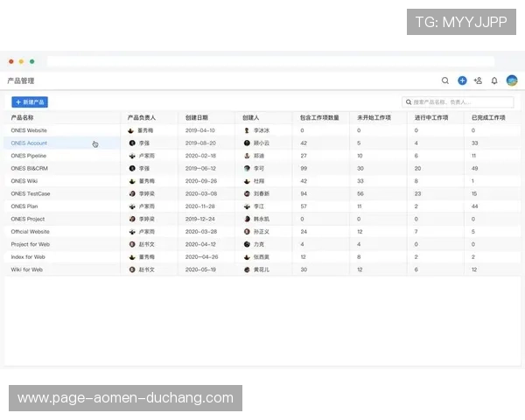Open the global search magnifier icon
Viewport: 525px width, 420px height.
(445, 80)
